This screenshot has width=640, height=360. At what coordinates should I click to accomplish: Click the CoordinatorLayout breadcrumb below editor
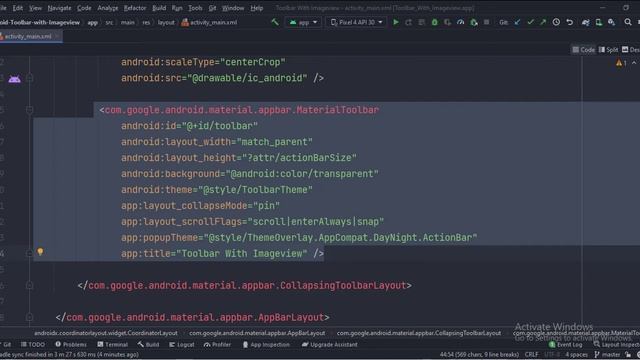pyautogui.click(x=106, y=333)
